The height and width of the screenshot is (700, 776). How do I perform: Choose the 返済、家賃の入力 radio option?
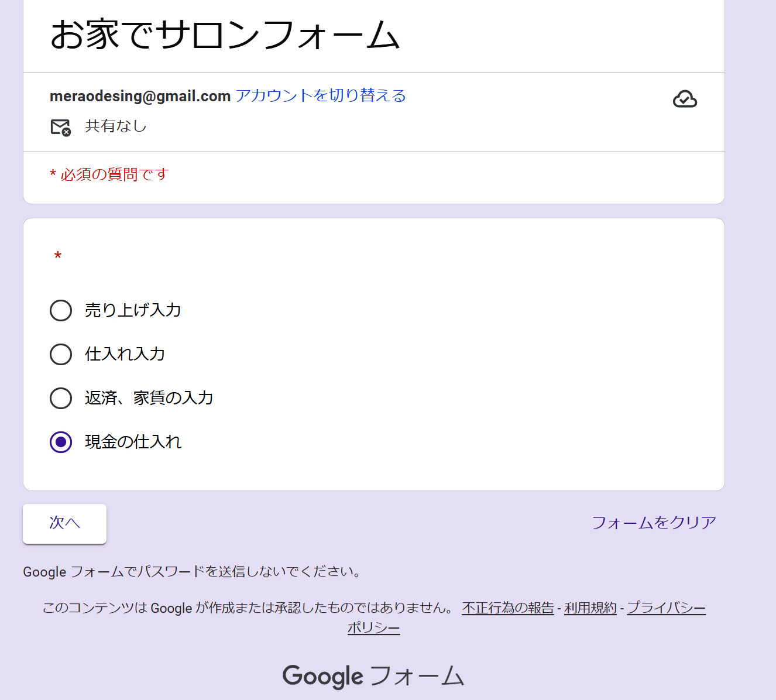tap(61, 398)
